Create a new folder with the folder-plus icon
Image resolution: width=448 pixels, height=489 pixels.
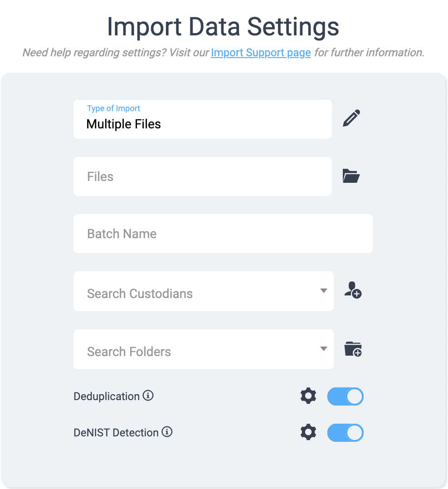tap(353, 349)
